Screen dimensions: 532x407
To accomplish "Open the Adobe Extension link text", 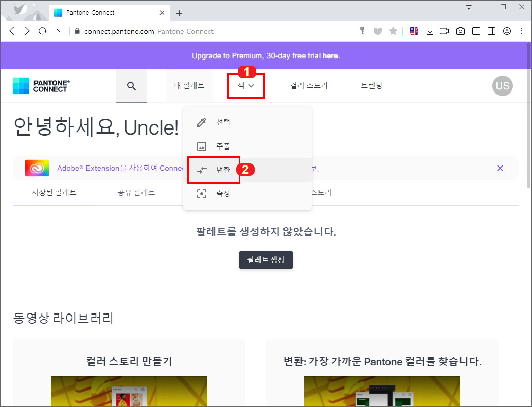I will tap(120, 168).
